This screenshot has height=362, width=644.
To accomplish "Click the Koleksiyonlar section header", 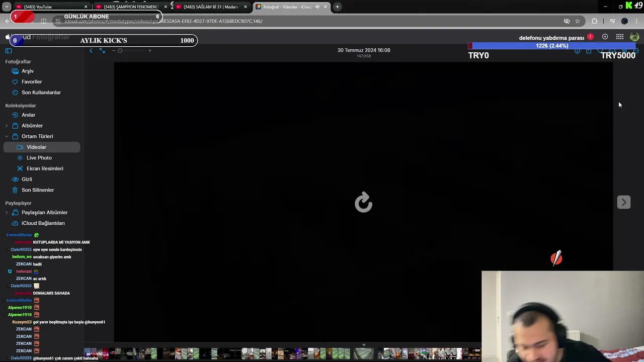I will pos(21,106).
